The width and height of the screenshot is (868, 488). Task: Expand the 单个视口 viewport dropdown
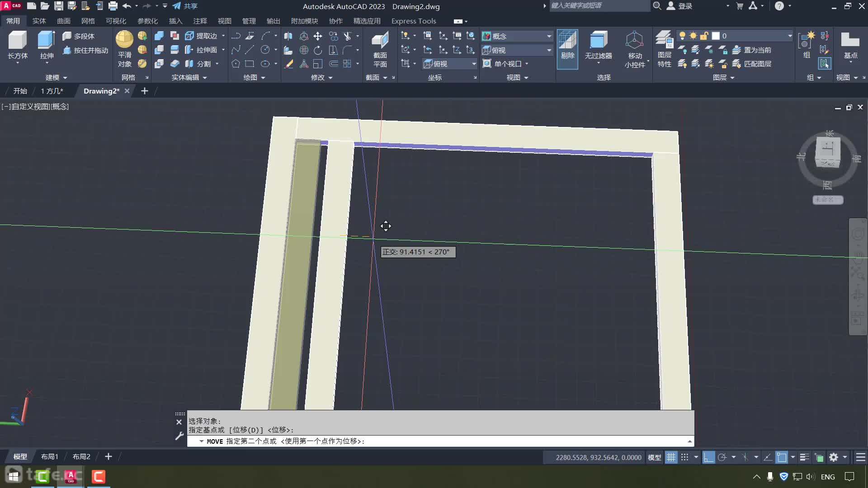click(527, 64)
